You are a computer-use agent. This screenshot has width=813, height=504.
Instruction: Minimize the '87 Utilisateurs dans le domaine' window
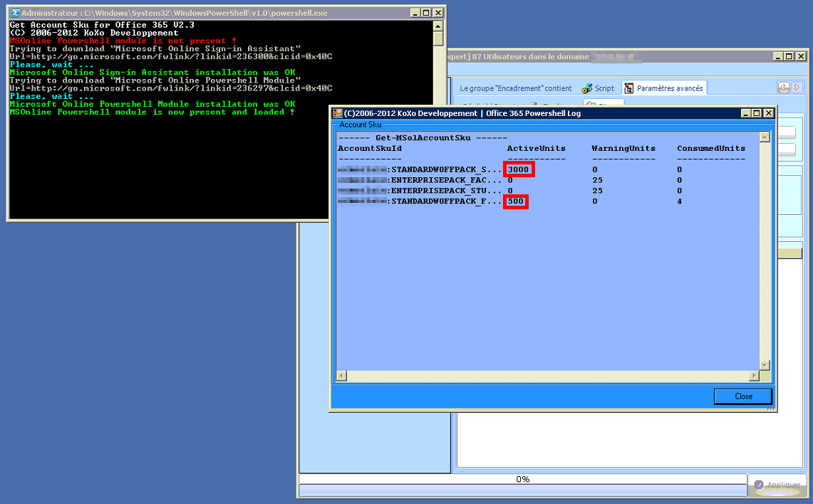click(778, 56)
